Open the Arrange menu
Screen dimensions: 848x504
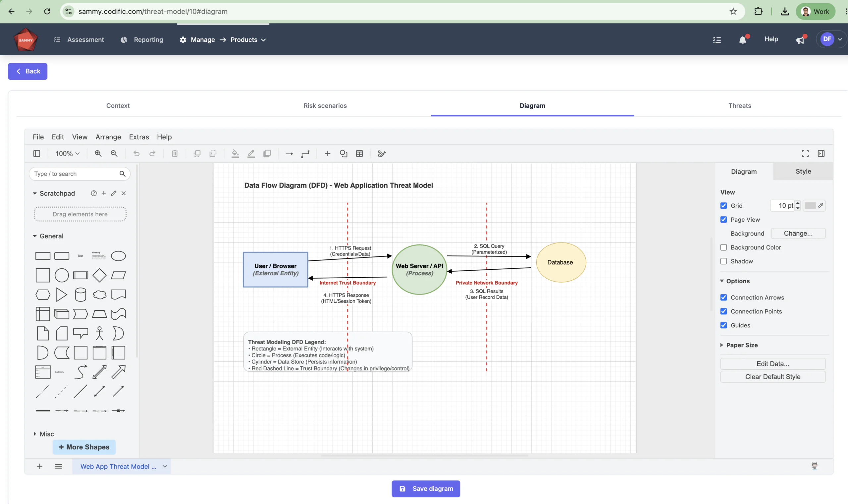coord(108,137)
